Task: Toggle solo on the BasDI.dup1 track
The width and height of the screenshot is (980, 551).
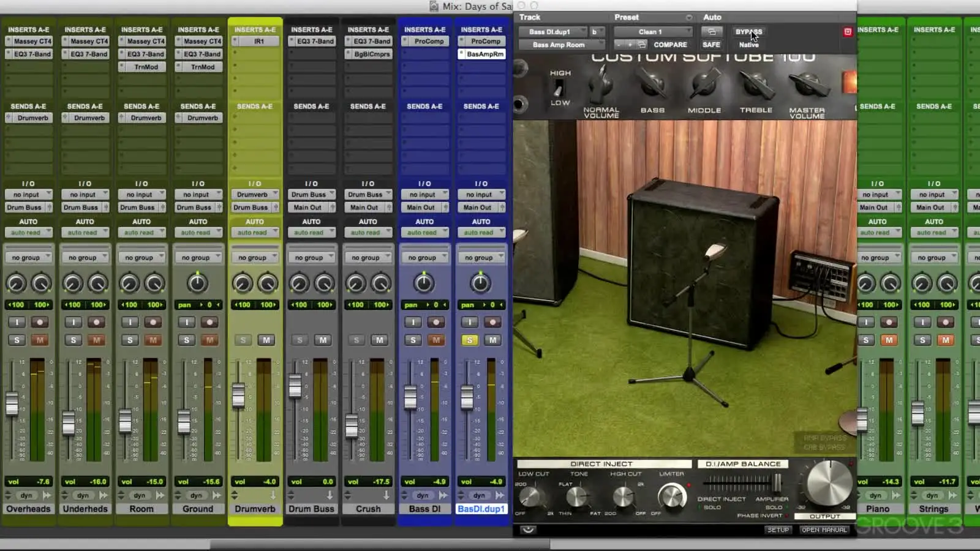Action: coord(470,340)
